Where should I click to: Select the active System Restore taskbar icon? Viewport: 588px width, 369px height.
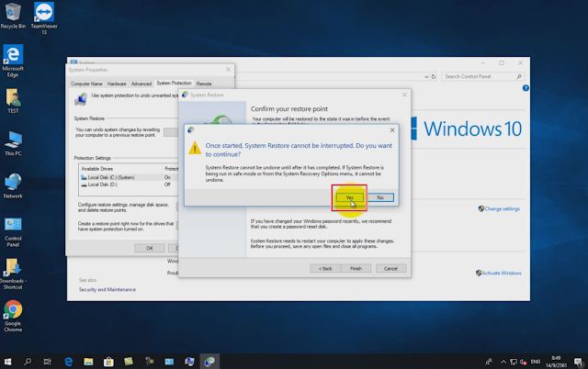pyautogui.click(x=209, y=362)
